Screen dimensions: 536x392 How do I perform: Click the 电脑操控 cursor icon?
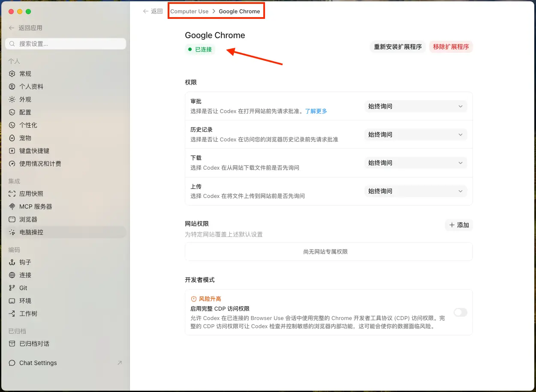(12, 232)
